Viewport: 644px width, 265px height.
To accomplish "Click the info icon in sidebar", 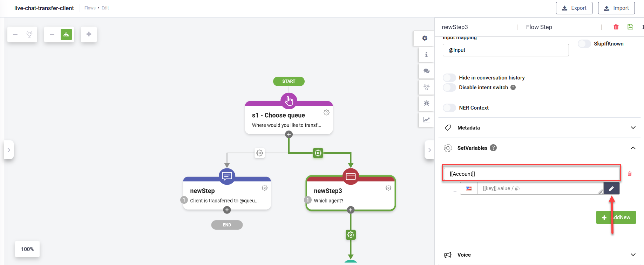I will (x=426, y=55).
